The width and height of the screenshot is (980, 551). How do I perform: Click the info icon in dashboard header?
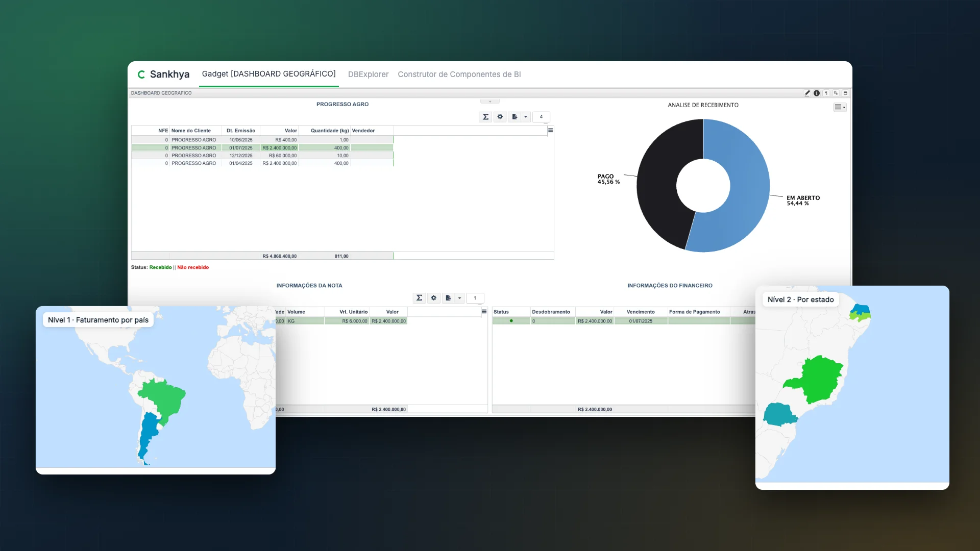(x=817, y=93)
